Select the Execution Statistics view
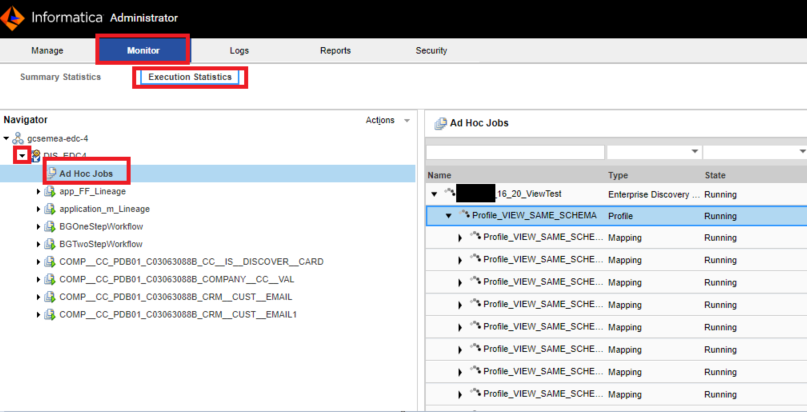807x412 pixels. coord(190,77)
